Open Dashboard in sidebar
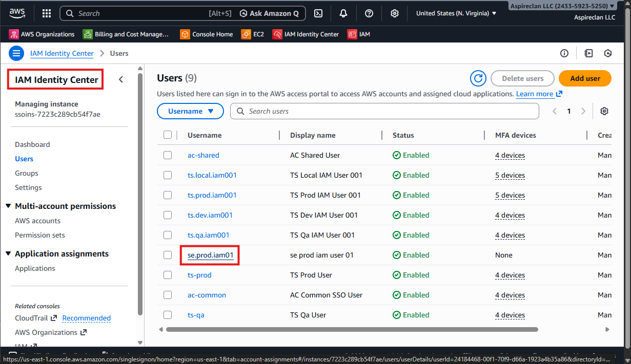 [x=32, y=144]
